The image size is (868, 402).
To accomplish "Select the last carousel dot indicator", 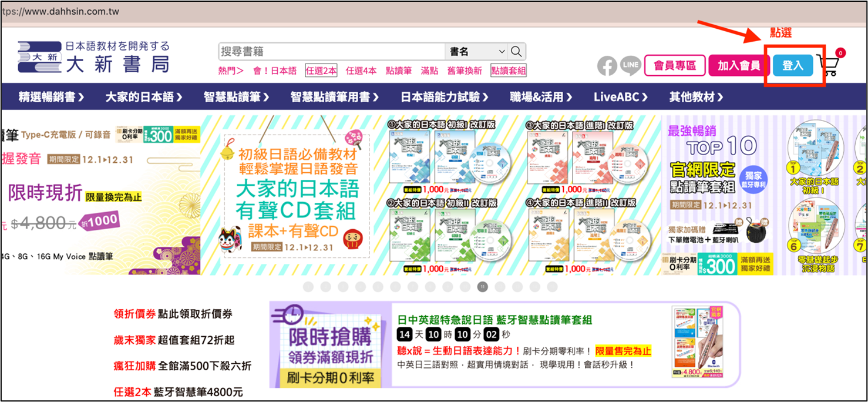I will 552,287.
